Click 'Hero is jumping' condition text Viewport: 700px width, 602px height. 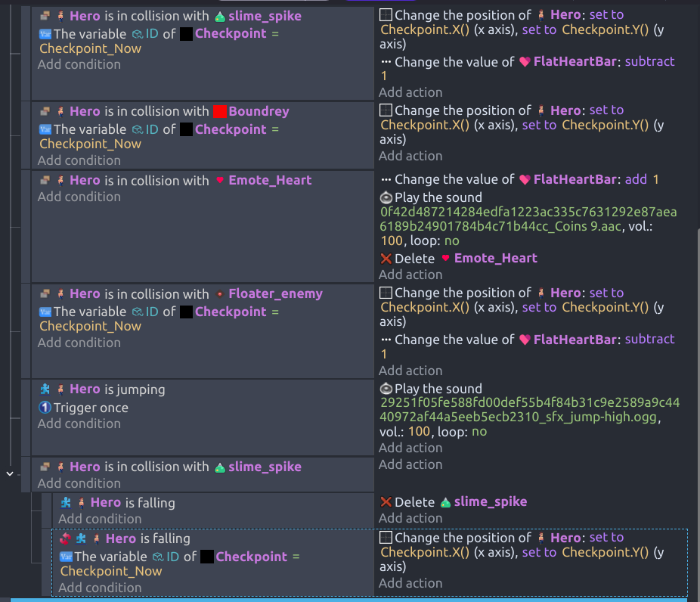[117, 389]
